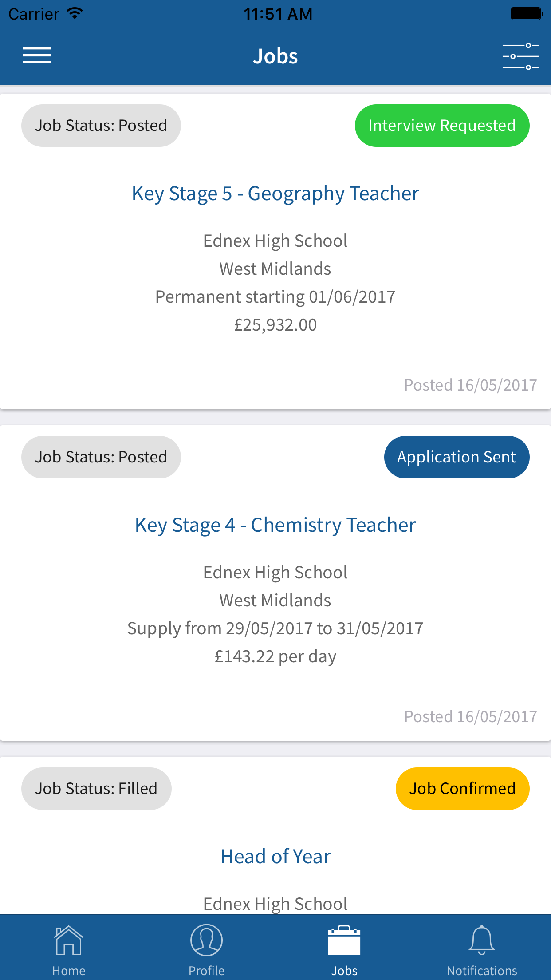The width and height of the screenshot is (551, 980).
Task: Tap the Interview Requested green badge
Action: tap(442, 126)
